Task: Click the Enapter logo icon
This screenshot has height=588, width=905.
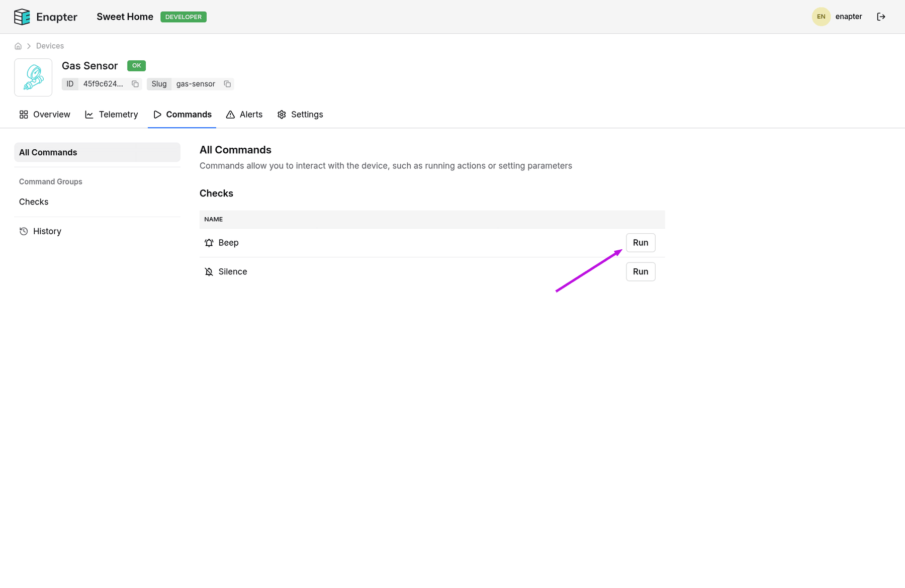Action: click(x=22, y=17)
